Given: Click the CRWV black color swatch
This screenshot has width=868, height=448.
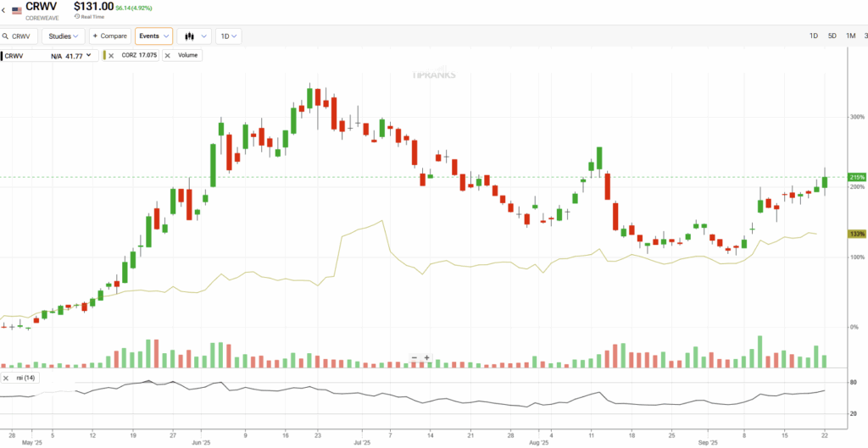Looking at the screenshot, I should tap(2, 55).
